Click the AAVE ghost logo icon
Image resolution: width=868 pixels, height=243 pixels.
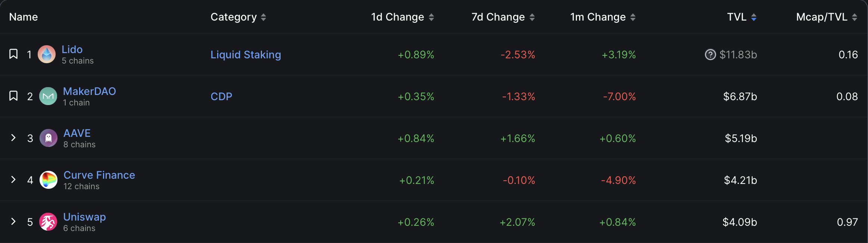[x=49, y=138]
